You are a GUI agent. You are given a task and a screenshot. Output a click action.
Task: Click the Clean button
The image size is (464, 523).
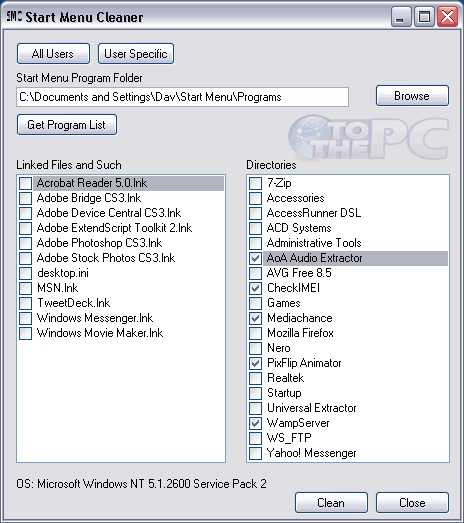tap(331, 502)
